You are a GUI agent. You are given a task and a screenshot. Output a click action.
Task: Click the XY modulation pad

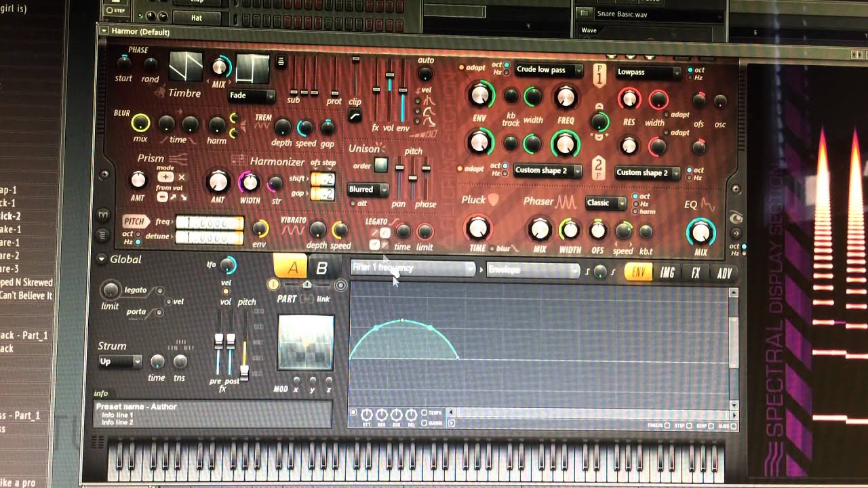pos(306,342)
